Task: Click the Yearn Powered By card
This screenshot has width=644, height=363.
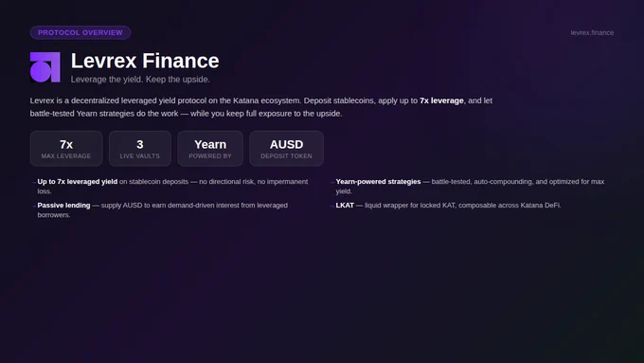Action: point(210,149)
